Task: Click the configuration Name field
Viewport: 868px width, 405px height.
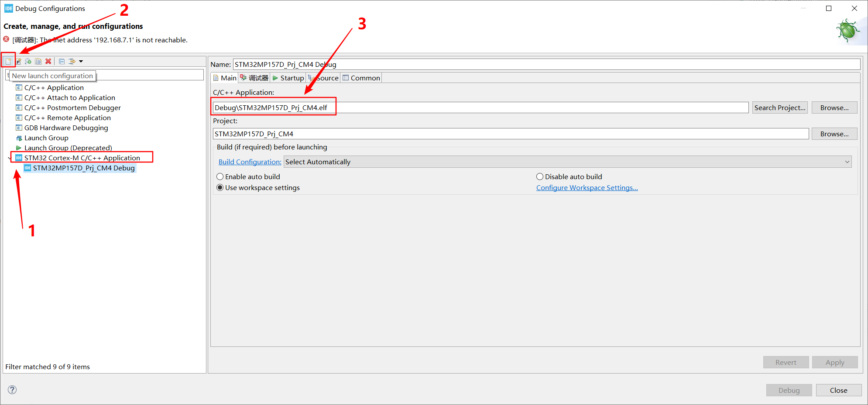Action: click(x=546, y=64)
